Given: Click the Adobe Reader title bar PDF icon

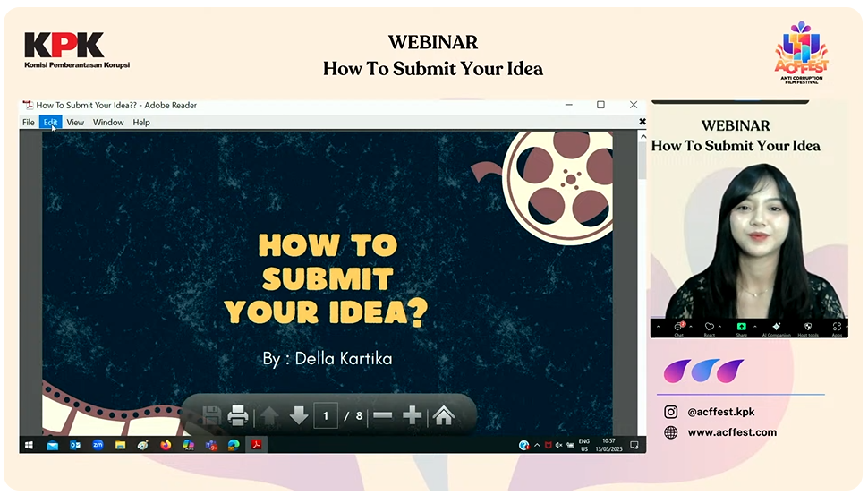Looking at the screenshot, I should [28, 105].
